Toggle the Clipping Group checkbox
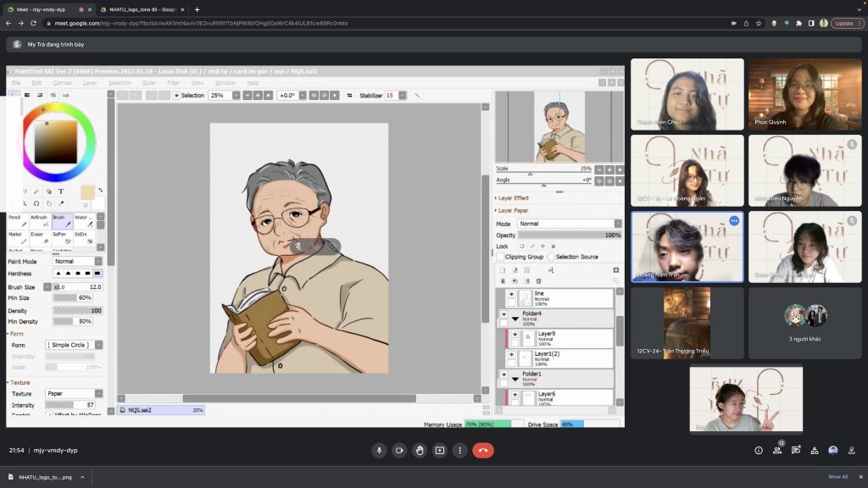Viewport: 868px width, 488px height. pyautogui.click(x=501, y=256)
